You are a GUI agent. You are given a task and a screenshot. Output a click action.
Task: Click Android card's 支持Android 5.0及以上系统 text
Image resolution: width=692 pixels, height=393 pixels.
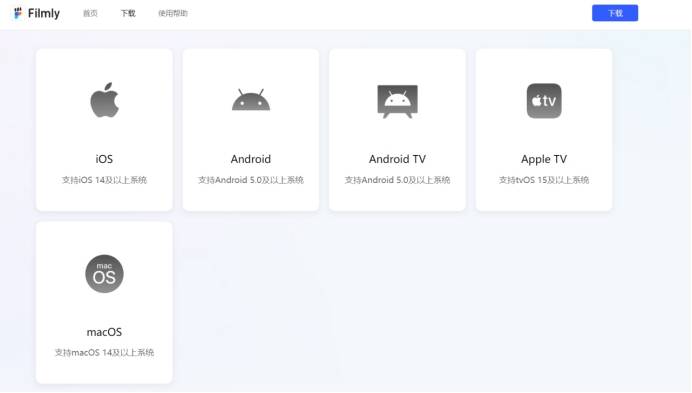point(251,180)
